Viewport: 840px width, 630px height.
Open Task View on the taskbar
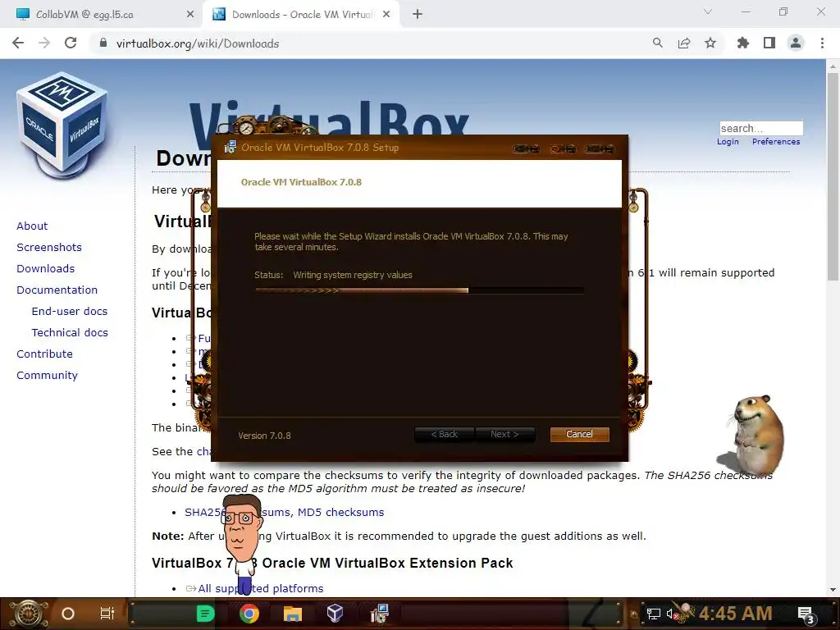(x=107, y=614)
